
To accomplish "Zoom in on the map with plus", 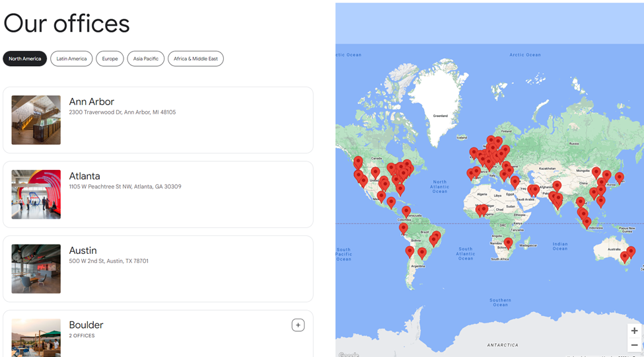I will tap(634, 331).
